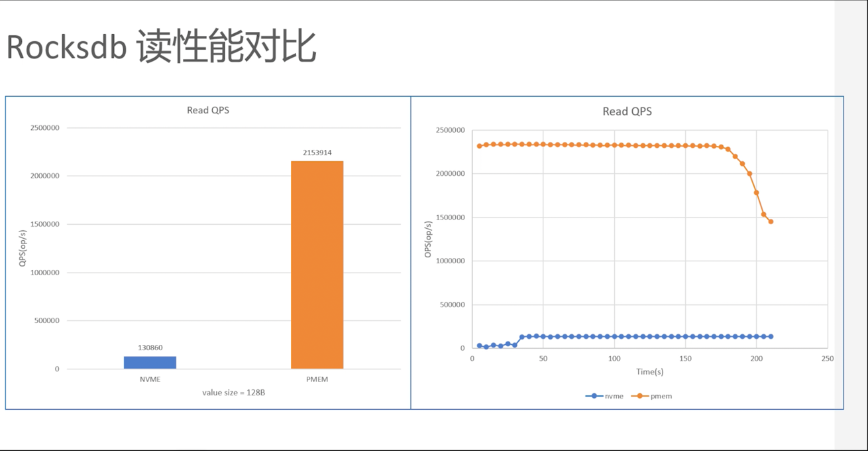Image resolution: width=868 pixels, height=451 pixels.
Task: Click the NVME category axis label
Action: (150, 379)
